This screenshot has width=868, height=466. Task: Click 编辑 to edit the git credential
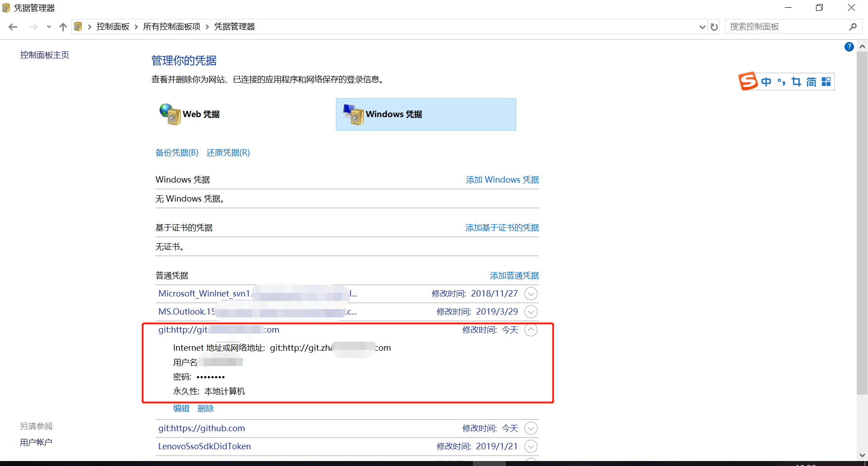coord(181,408)
